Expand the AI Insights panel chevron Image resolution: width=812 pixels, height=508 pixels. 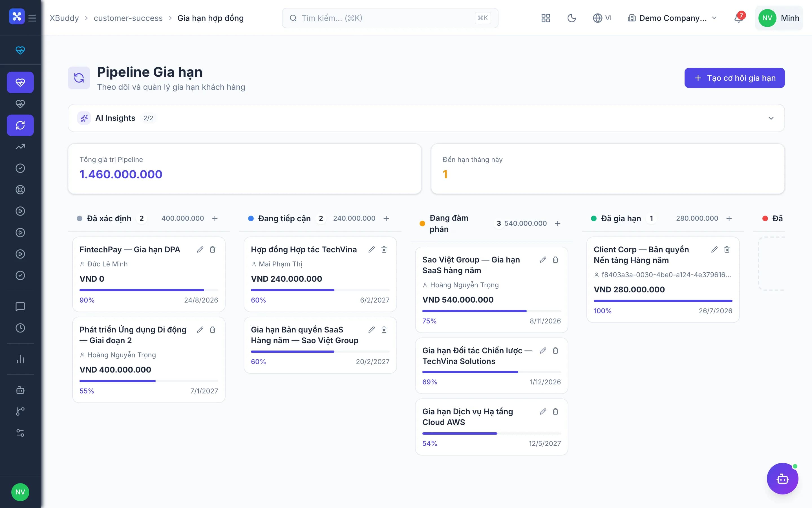(771, 118)
